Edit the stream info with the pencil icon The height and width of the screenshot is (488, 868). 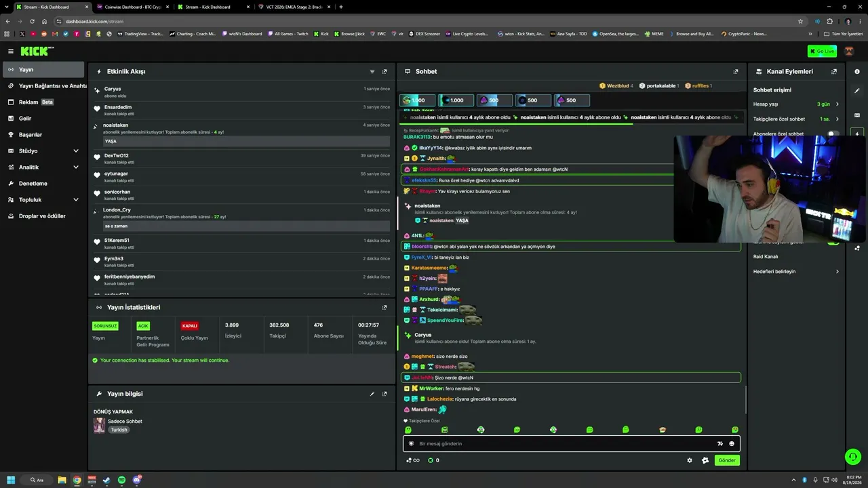coord(372,394)
